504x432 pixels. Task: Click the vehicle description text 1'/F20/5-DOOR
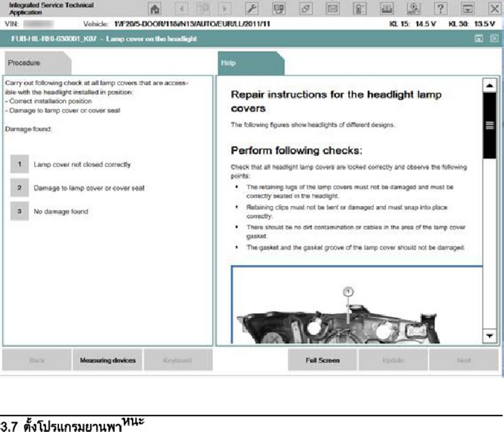(x=192, y=24)
